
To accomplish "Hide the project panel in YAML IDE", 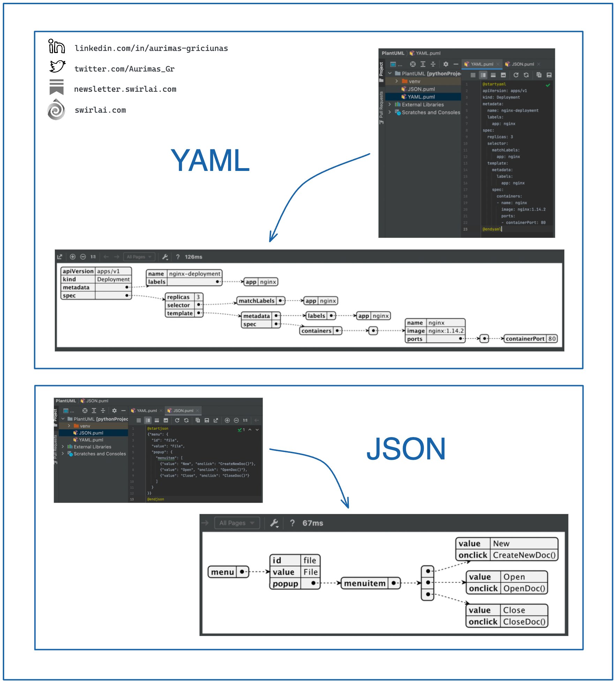I will pos(456,64).
